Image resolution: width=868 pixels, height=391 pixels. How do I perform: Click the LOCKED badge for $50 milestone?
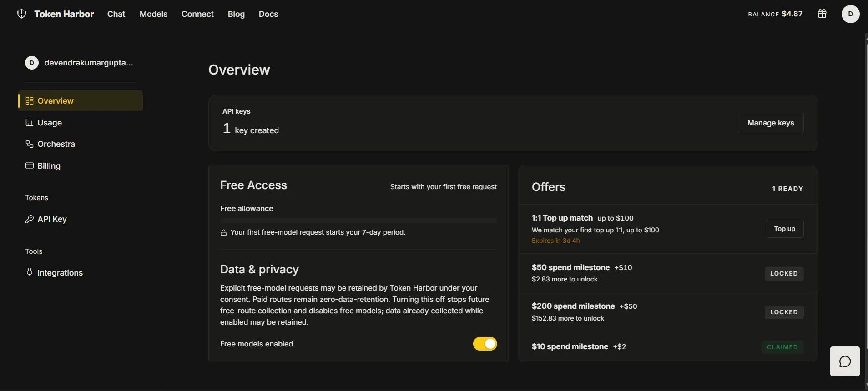[784, 273]
